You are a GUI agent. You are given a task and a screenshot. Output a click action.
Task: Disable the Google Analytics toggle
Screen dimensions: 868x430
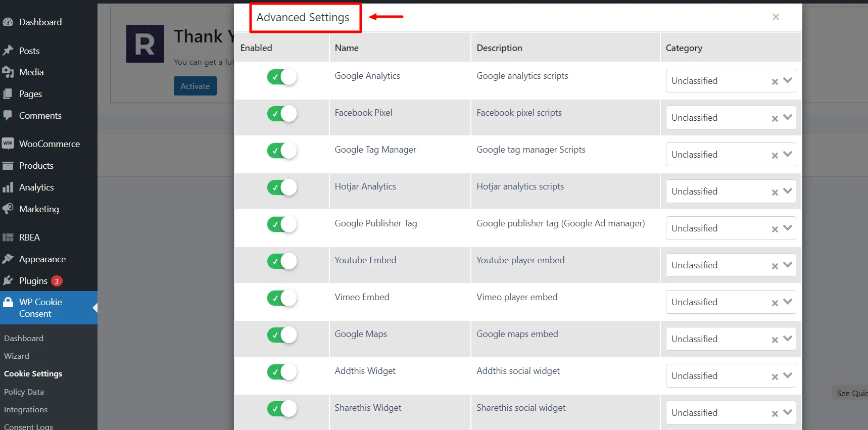[x=282, y=77]
